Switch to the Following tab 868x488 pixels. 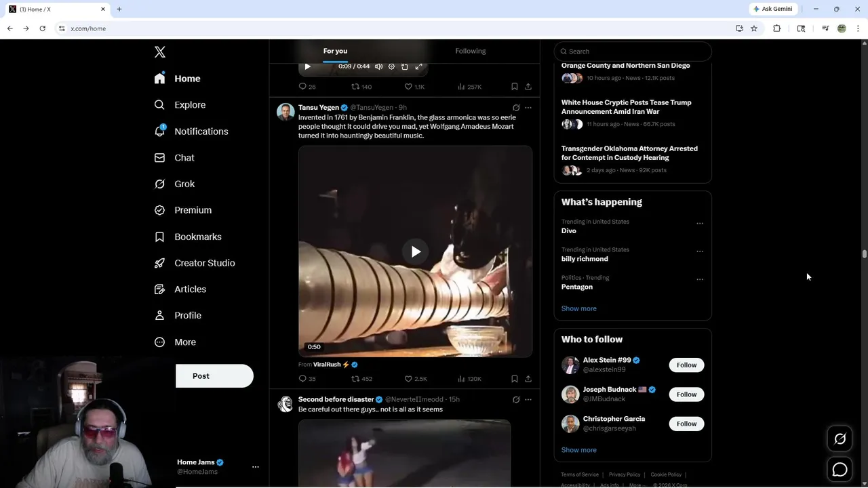coord(471,52)
